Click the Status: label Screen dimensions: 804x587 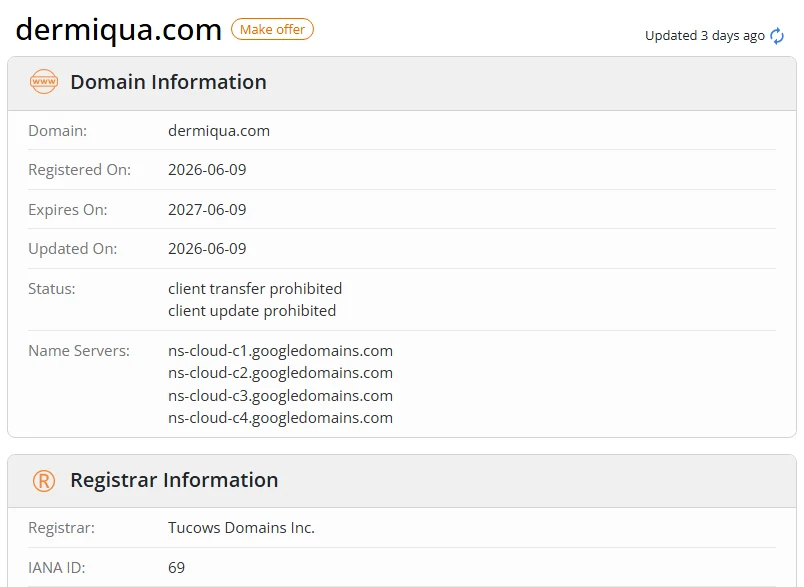point(51,289)
